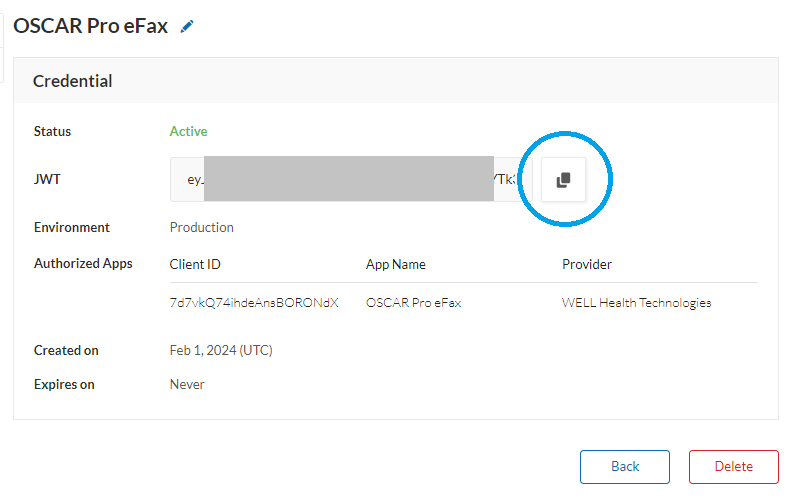
Task: Click the WELL Health Technologies provider cell
Action: 636,303
